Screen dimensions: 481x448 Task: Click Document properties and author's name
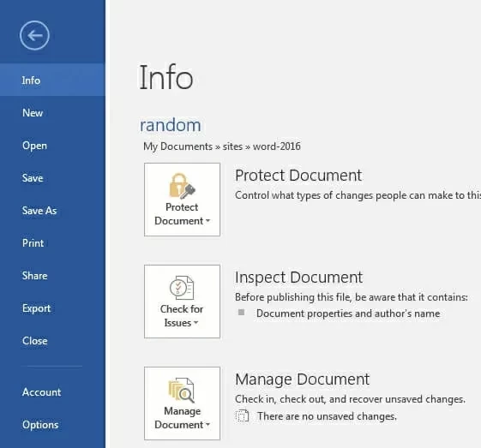click(x=348, y=314)
